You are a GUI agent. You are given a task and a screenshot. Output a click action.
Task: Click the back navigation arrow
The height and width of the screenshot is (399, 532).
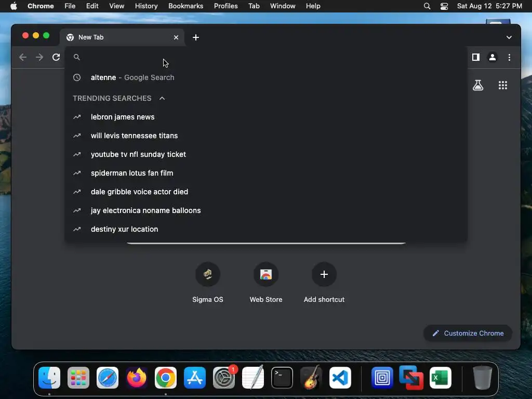pyautogui.click(x=23, y=57)
